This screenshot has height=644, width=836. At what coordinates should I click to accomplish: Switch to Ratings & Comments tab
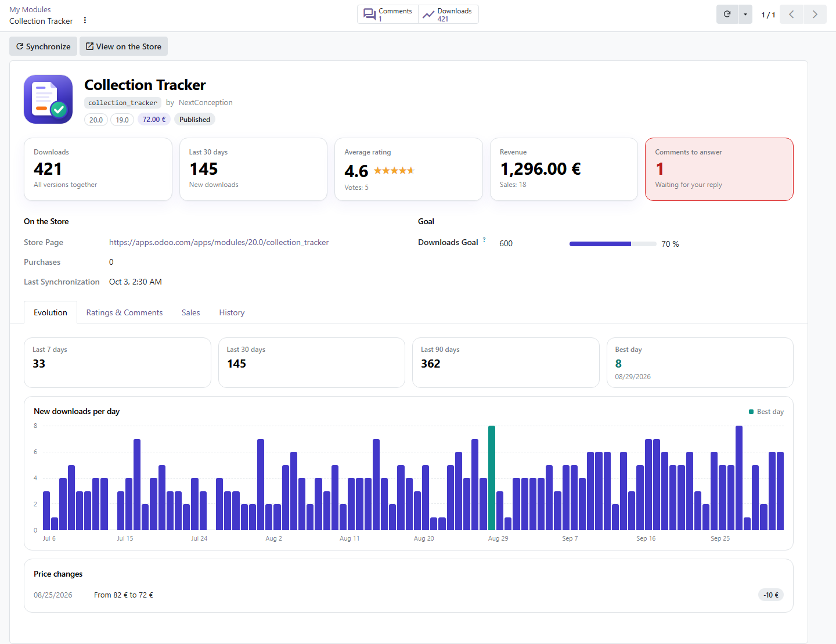tap(124, 312)
